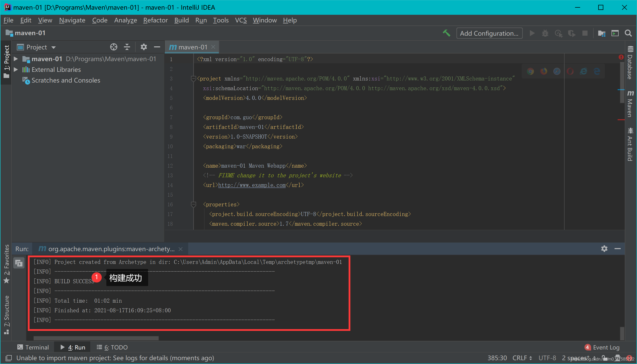
Task: Open Search Everywhere magnifier icon
Action: point(628,33)
